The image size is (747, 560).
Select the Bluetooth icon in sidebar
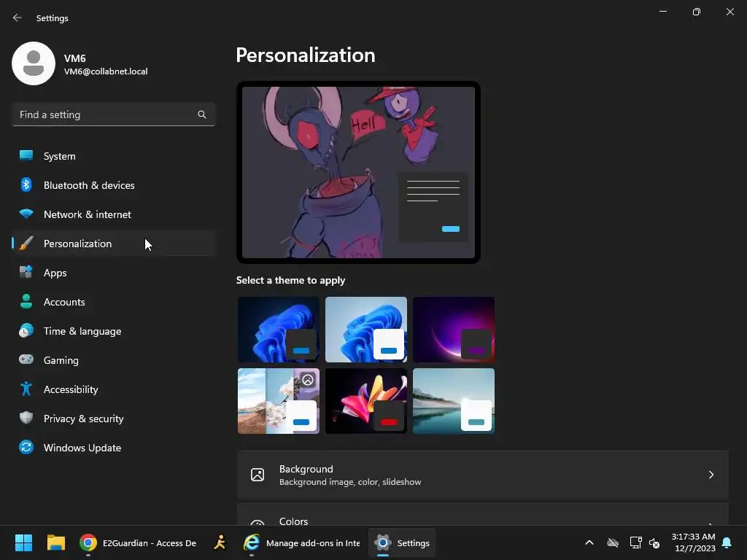coord(26,184)
